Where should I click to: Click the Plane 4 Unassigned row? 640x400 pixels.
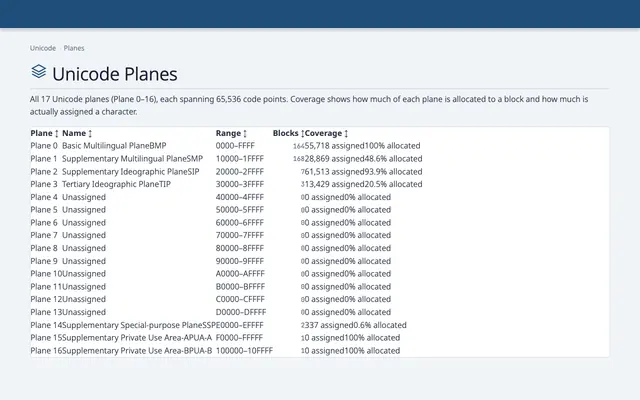coord(320,197)
